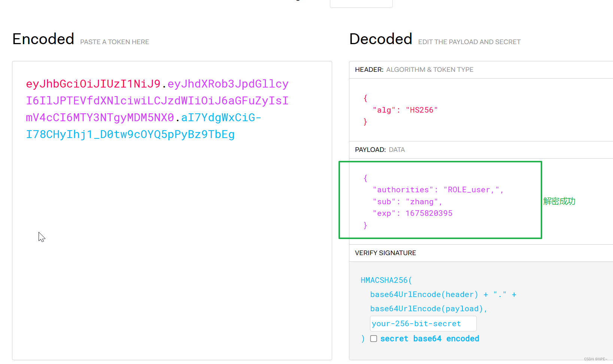
Task: Click the your-256-bit-secret input field
Action: 423,324
